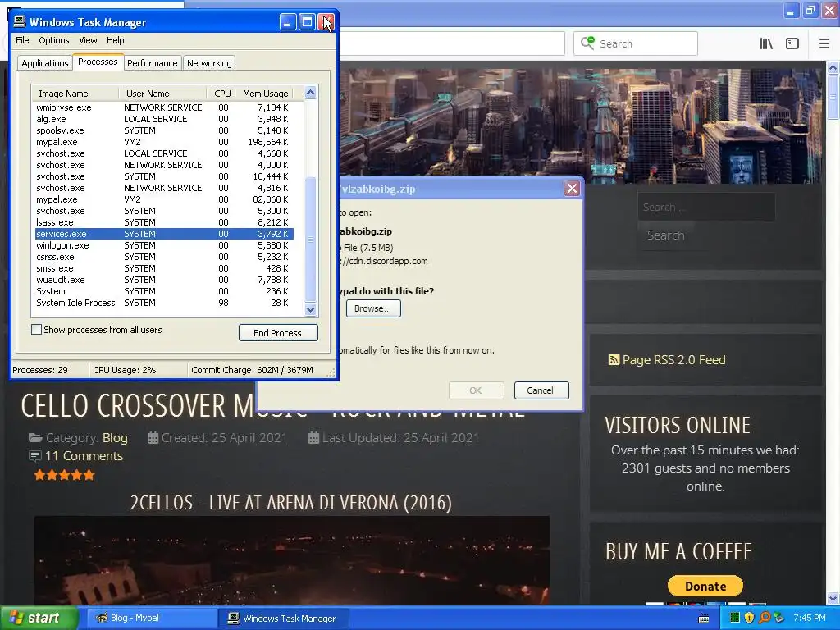The image size is (840, 630).
Task: Check Show processes from all users
Action: click(36, 330)
